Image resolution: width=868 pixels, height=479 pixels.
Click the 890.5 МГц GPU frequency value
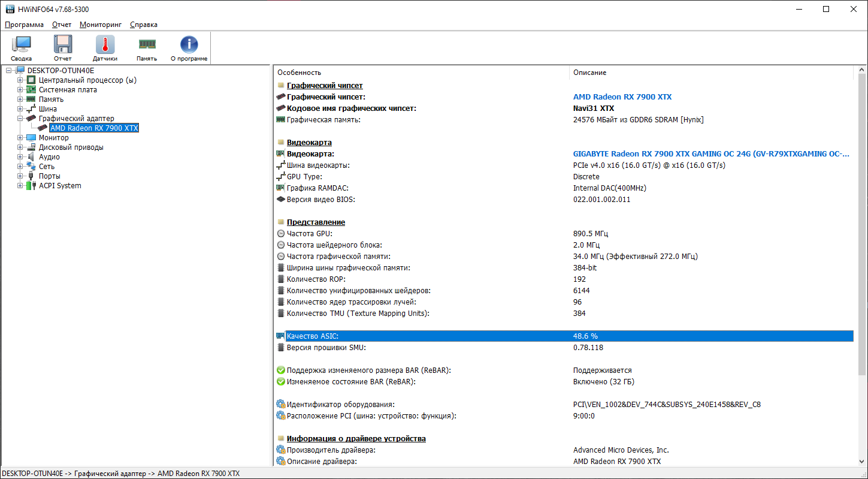pos(591,234)
